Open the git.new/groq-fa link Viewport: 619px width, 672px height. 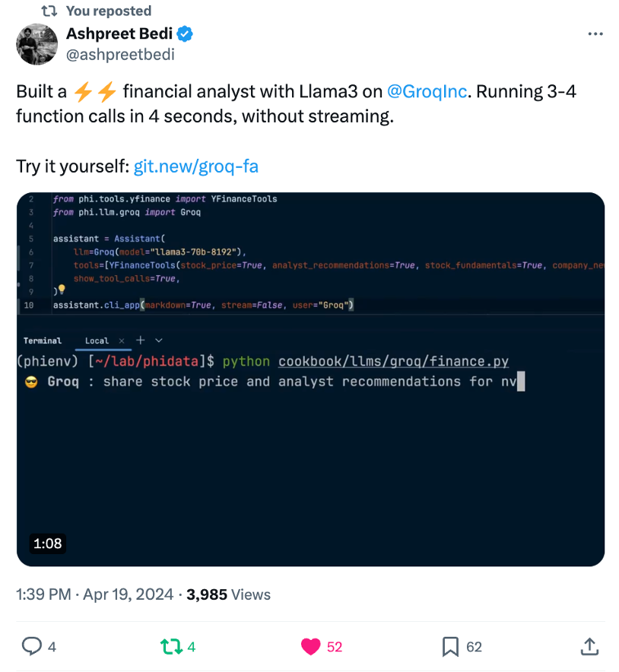[196, 166]
